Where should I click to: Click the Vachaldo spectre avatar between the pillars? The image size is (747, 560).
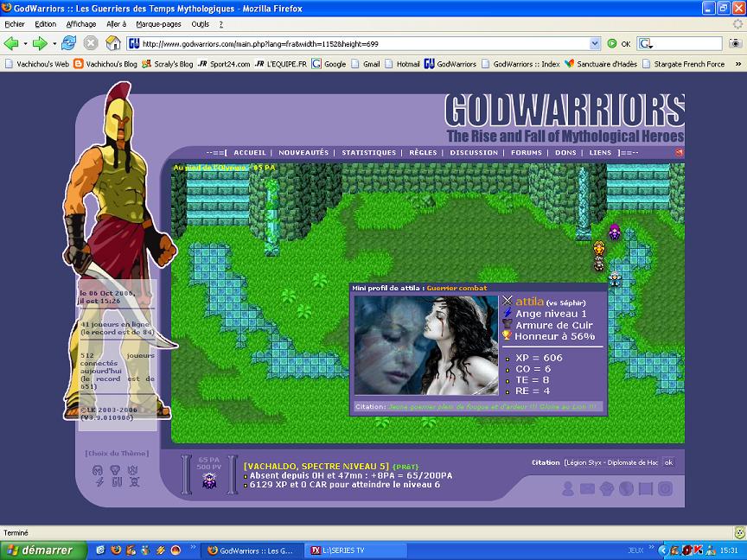tap(209, 480)
